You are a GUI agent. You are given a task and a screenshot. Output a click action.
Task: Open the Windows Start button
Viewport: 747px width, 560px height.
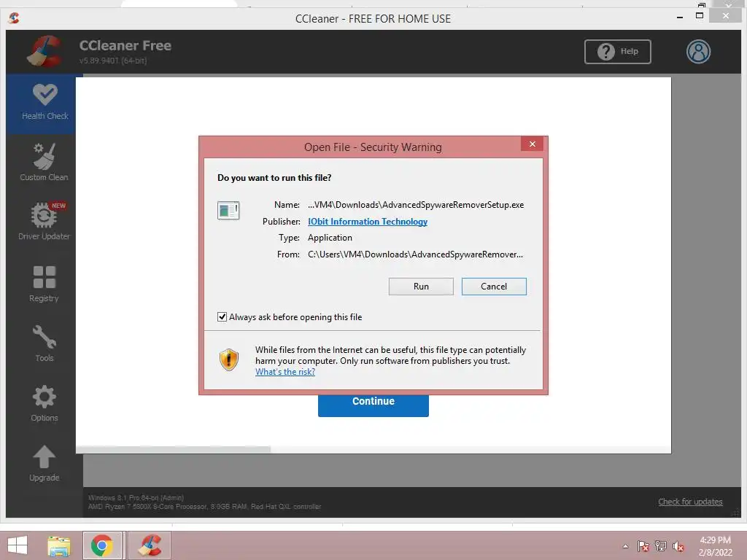click(x=18, y=545)
